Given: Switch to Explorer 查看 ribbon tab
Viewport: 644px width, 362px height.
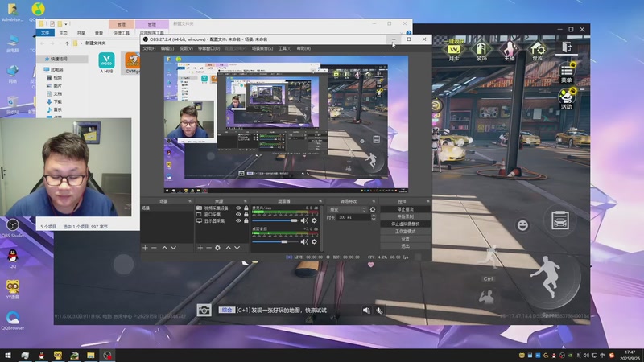Looking at the screenshot, I should [99, 33].
